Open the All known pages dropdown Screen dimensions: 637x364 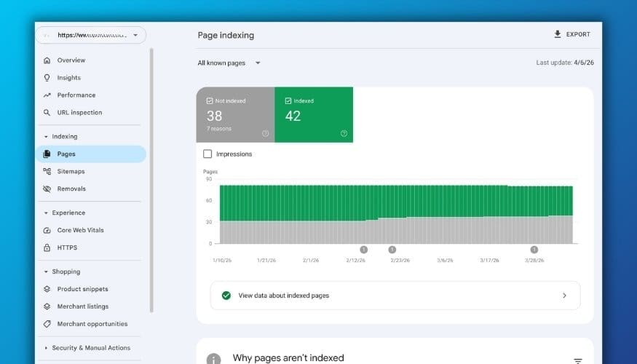[x=229, y=63]
